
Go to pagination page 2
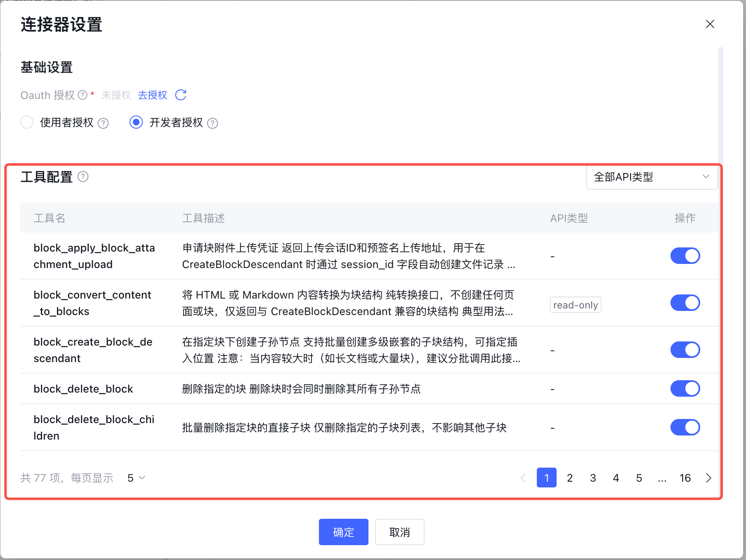coord(569,478)
